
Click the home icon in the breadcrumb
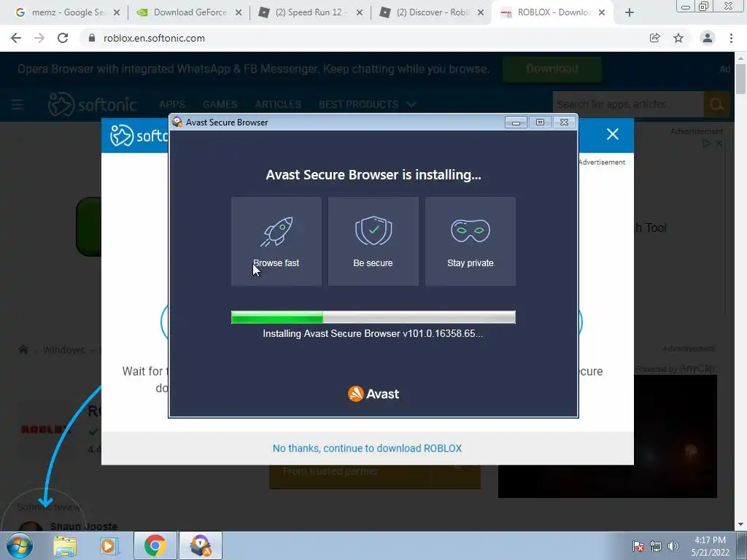(23, 350)
